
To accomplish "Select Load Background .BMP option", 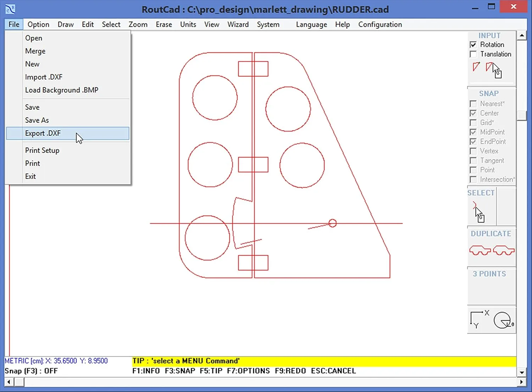I will tap(61, 90).
